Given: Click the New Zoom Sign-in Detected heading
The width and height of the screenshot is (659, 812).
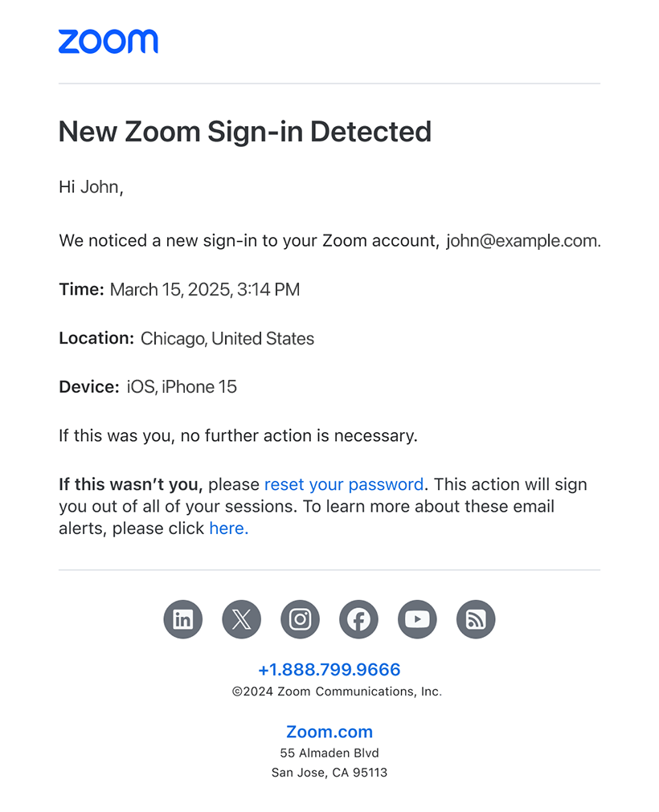Looking at the screenshot, I should point(244,132).
